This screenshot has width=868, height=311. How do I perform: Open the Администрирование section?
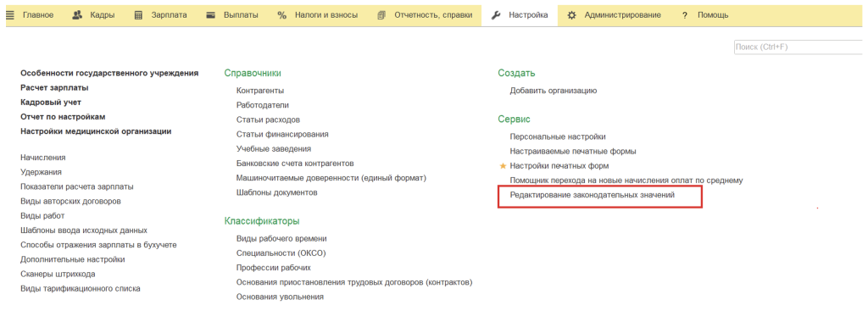[x=623, y=15]
